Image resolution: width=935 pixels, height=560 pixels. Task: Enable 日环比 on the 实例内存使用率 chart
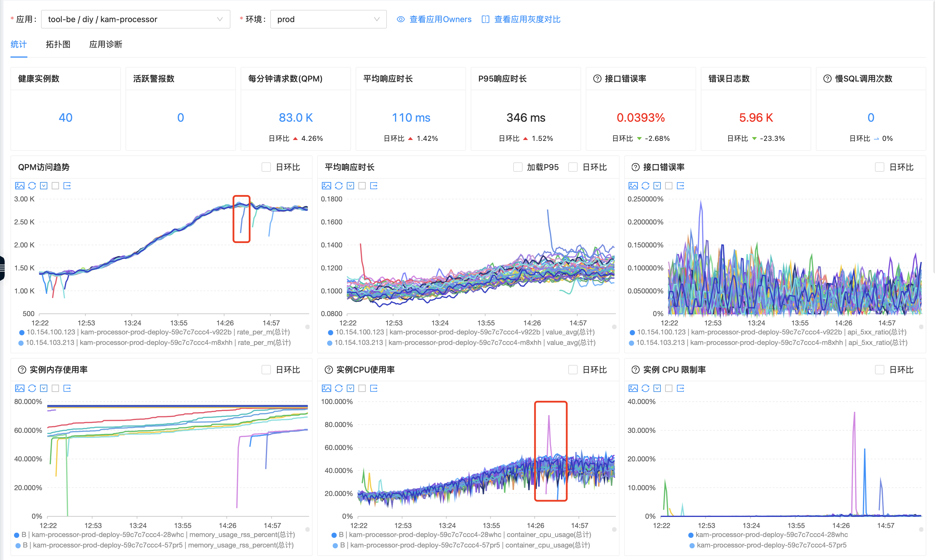[x=266, y=370]
